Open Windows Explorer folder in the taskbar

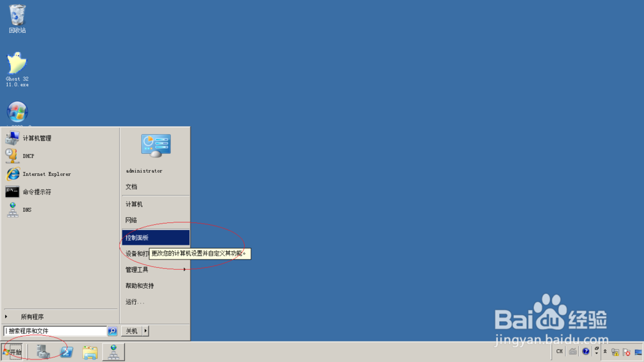click(x=90, y=352)
